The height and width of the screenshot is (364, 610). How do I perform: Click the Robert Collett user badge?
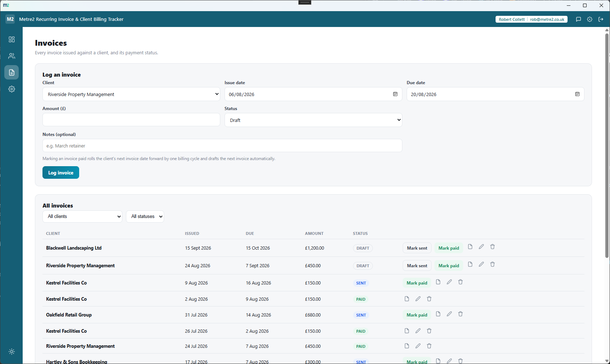(511, 19)
